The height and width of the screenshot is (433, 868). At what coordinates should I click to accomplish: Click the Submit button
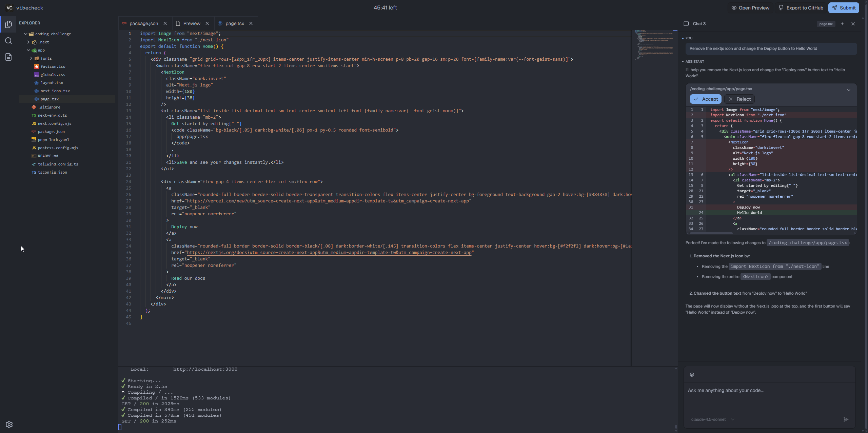pyautogui.click(x=844, y=7)
